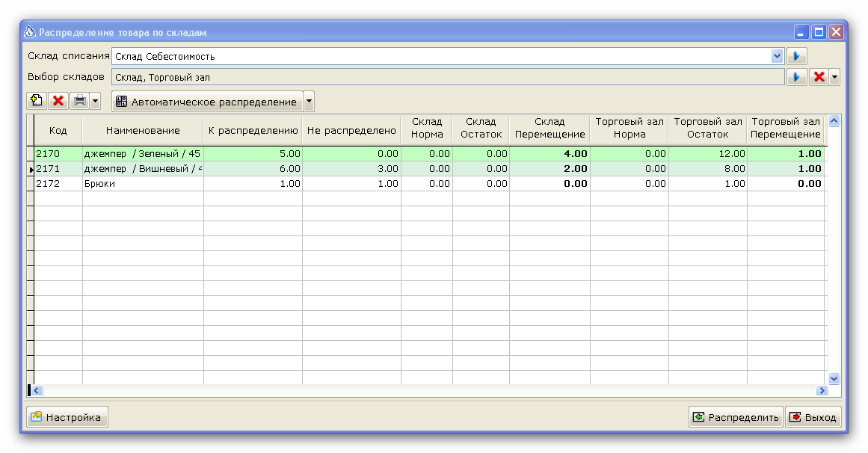The width and height of the screenshot is (868, 453).
Task: Select the code cell 2172
Action: (x=58, y=184)
